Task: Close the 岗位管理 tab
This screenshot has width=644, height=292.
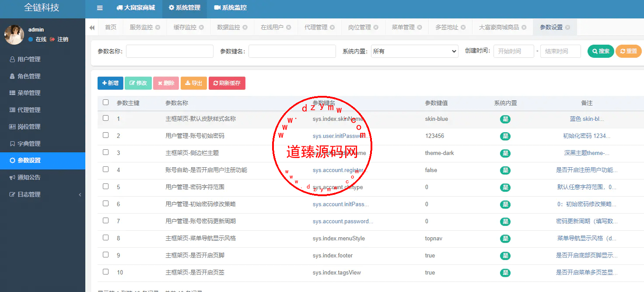Action: pyautogui.click(x=376, y=27)
